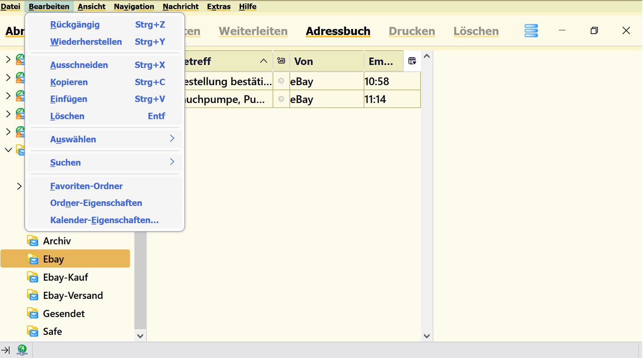Choose Kopieren from the Bearbeiten menu
The height and width of the screenshot is (358, 644).
pos(69,82)
